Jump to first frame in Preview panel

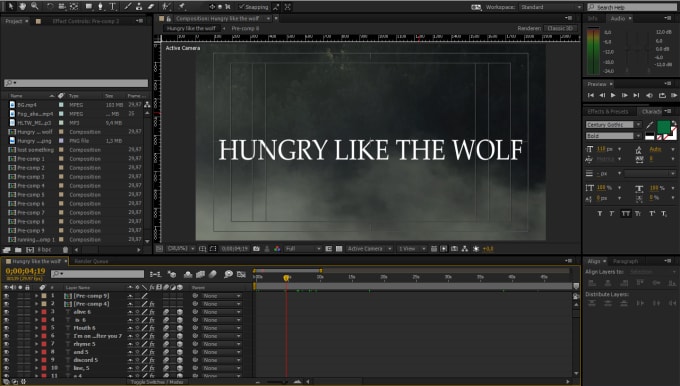click(591, 95)
